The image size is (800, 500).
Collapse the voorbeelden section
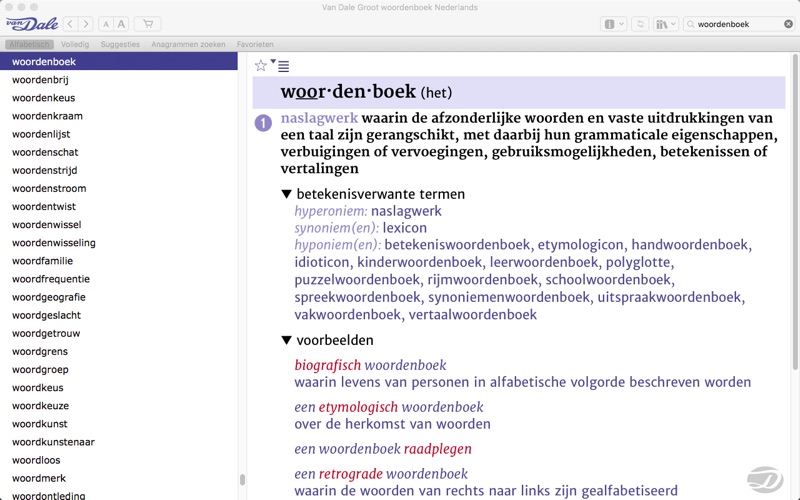tap(287, 340)
